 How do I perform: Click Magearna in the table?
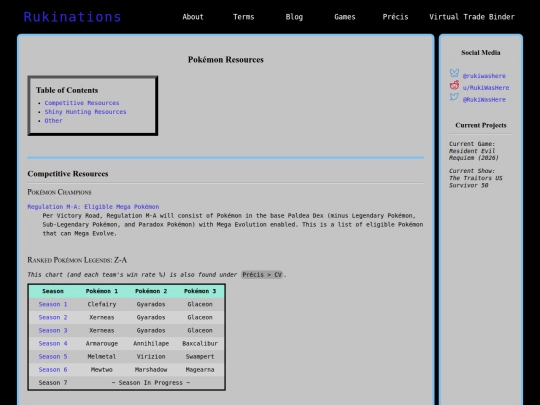click(200, 370)
